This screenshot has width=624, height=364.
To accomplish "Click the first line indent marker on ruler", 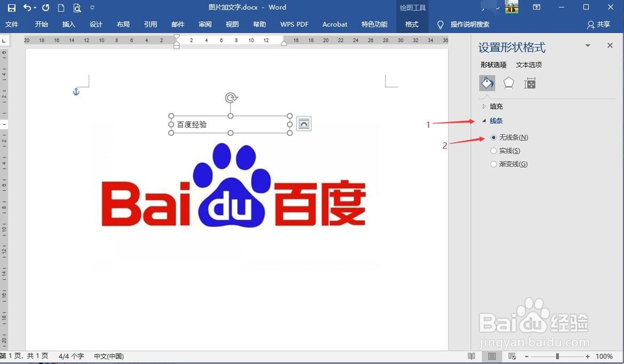I will click(177, 37).
